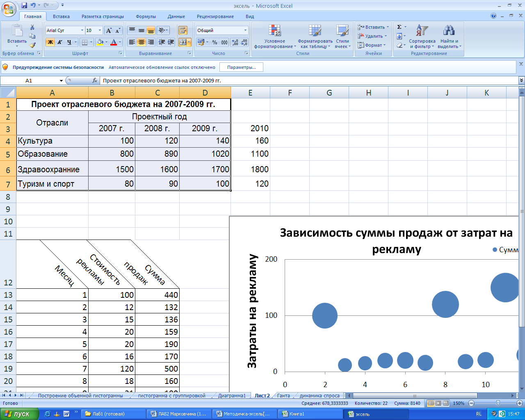Apply percent style format

[x=215, y=42]
